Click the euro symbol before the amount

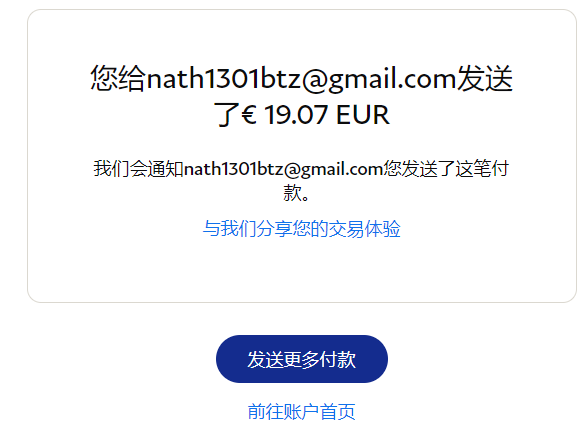pyautogui.click(x=249, y=114)
